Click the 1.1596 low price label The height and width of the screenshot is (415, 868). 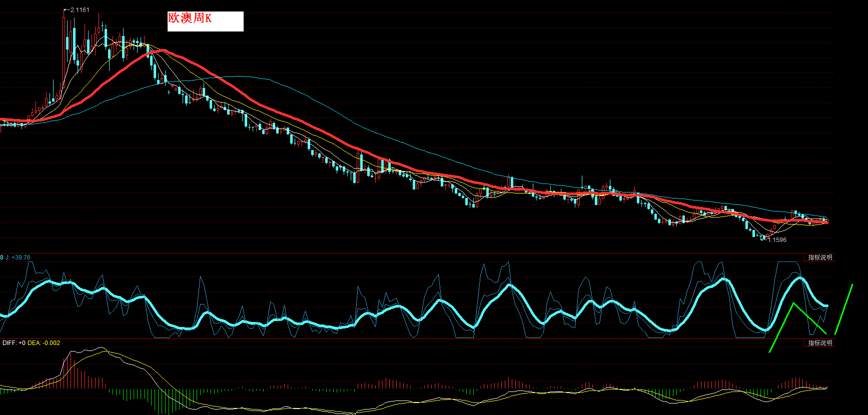(x=777, y=240)
